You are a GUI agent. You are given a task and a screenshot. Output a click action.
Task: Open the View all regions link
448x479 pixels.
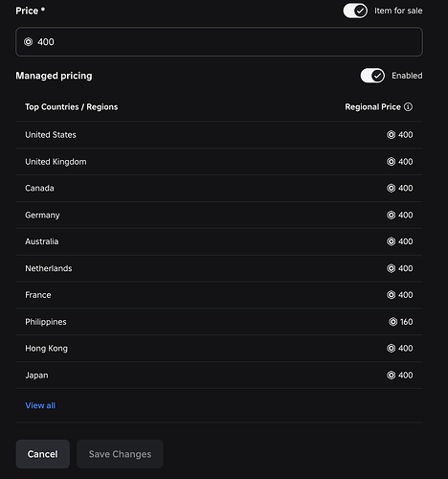[40, 405]
